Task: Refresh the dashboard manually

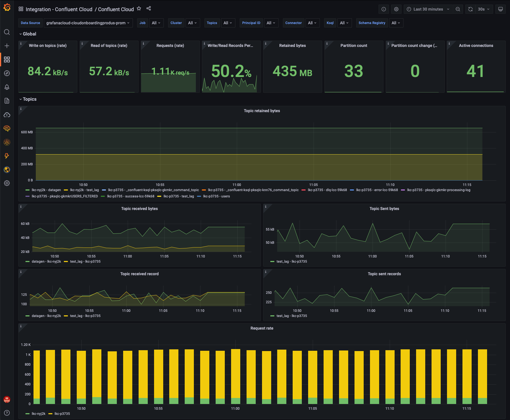Action: tap(470, 9)
